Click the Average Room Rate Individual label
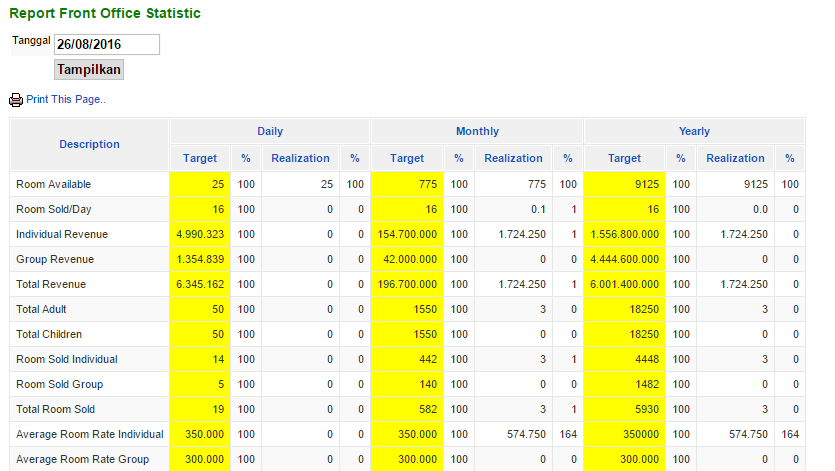The width and height of the screenshot is (835, 471). click(x=89, y=434)
